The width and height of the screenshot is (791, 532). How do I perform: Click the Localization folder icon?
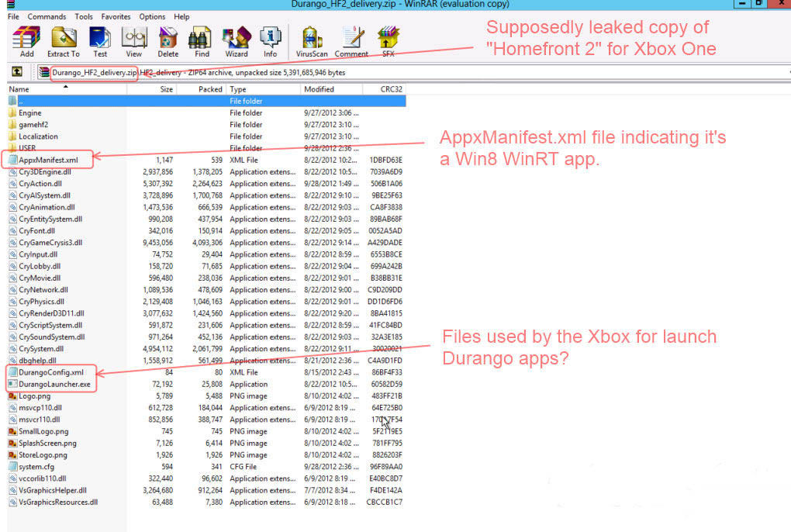[x=12, y=136]
